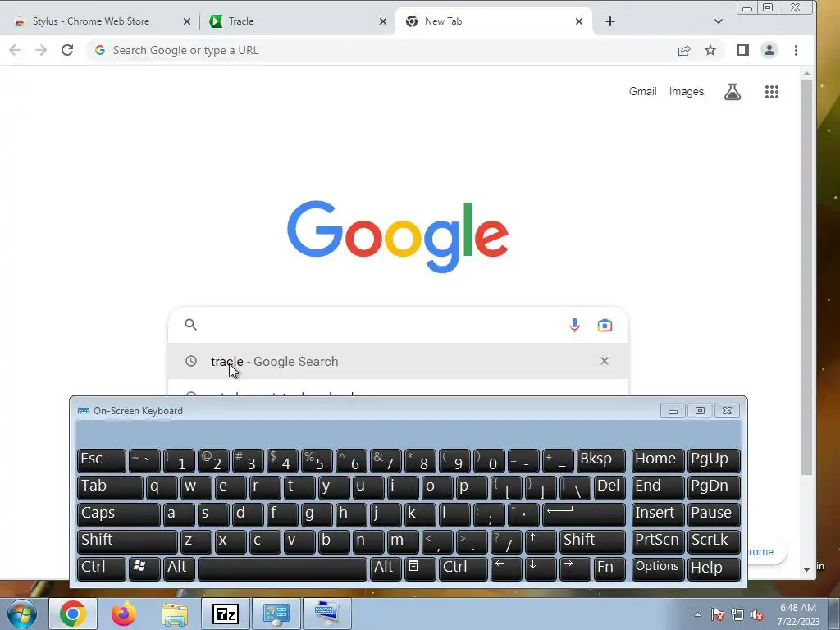This screenshot has height=630, width=840.
Task: Open the Chrome side panel icon
Action: point(742,50)
